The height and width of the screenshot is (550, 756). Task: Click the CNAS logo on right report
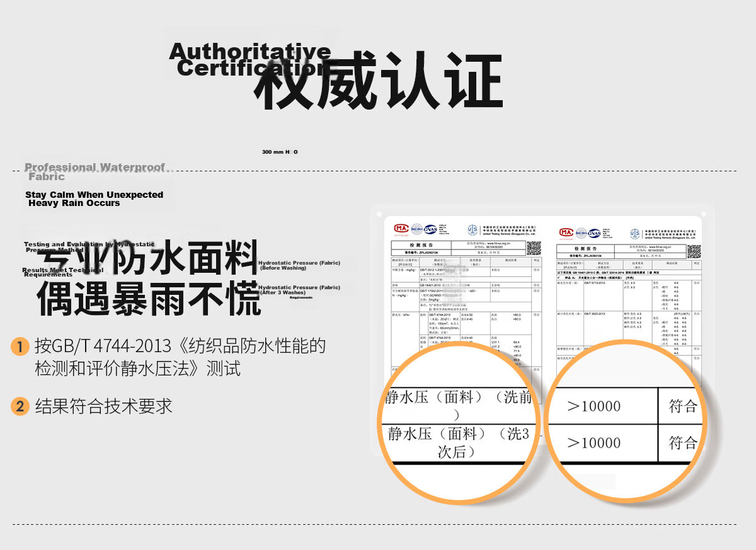click(x=594, y=233)
